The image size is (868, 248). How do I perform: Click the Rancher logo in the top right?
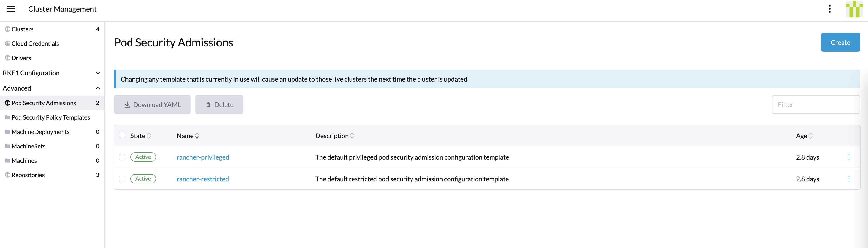point(854,9)
